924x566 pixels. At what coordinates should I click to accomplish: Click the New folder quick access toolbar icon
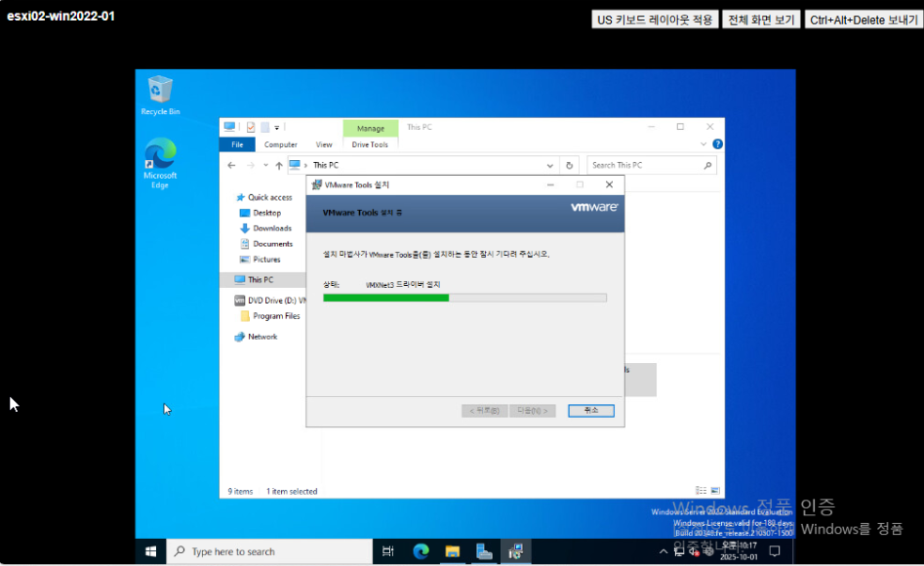tap(265, 127)
